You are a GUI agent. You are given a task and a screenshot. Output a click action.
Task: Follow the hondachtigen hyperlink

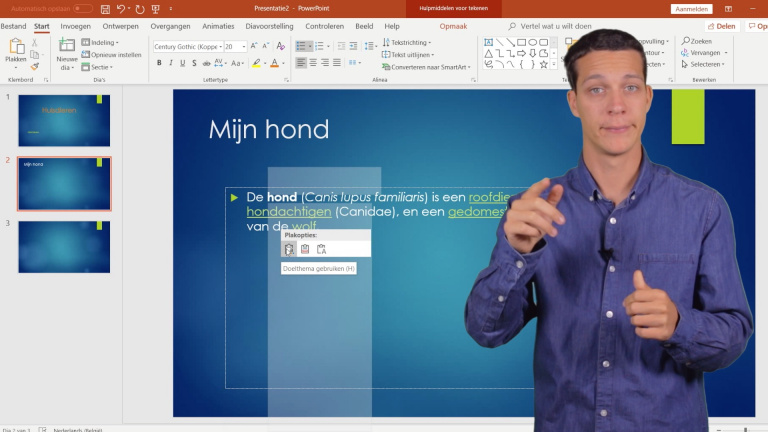click(x=289, y=212)
